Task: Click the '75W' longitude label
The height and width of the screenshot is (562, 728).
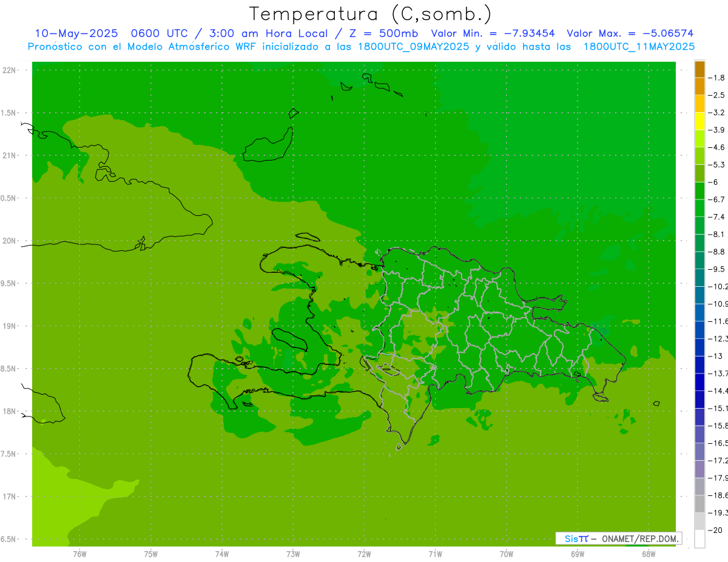Action: (151, 554)
